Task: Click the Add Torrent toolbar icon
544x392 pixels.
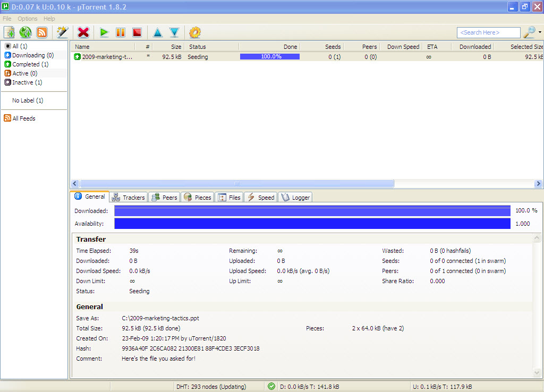Action: click(x=9, y=32)
